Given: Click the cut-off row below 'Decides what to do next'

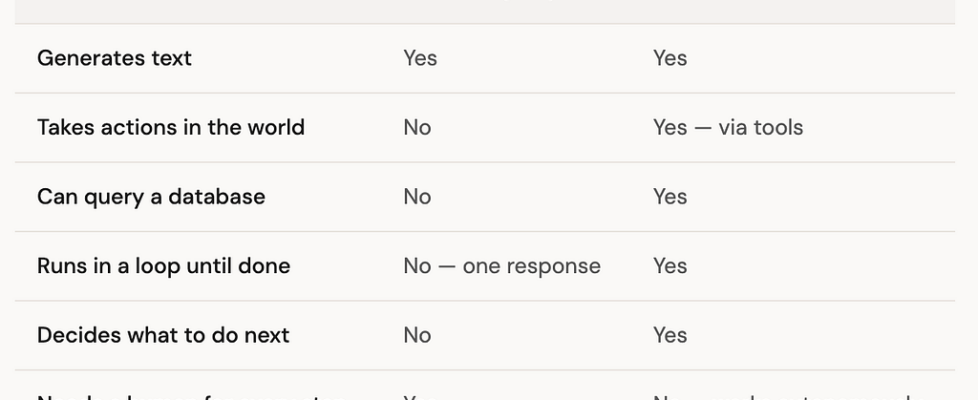Looking at the screenshot, I should [x=190, y=394].
